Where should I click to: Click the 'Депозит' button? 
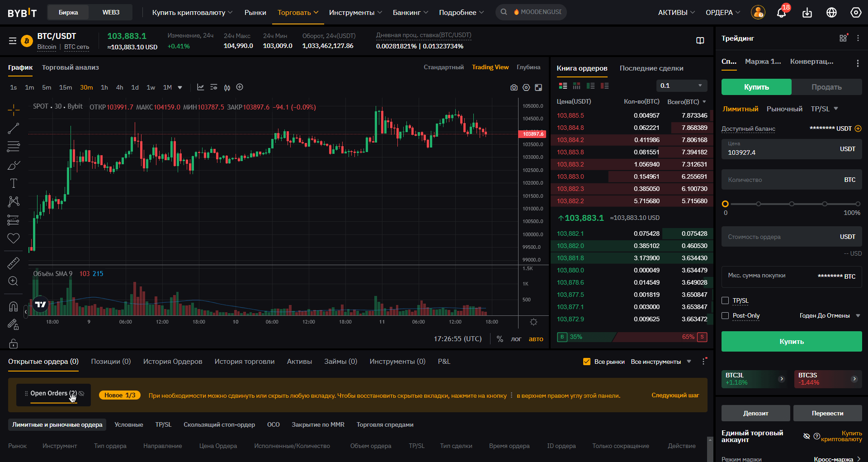[x=755, y=413]
